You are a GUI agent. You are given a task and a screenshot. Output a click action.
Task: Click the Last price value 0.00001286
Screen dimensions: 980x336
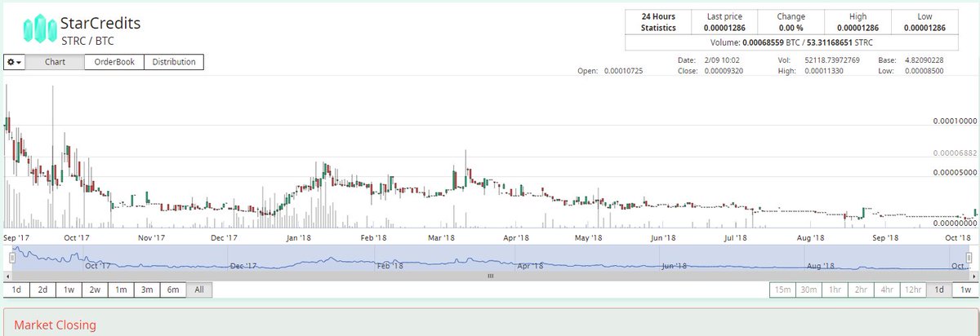(x=724, y=28)
